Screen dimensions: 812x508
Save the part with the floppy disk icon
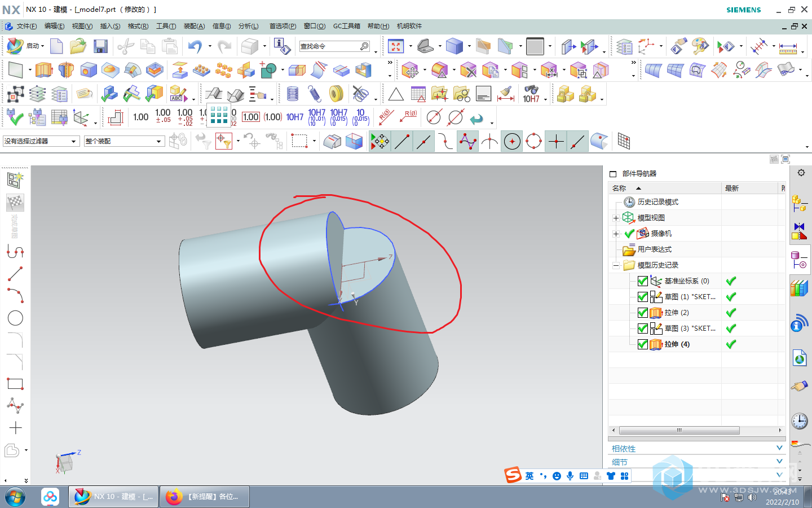click(100, 46)
